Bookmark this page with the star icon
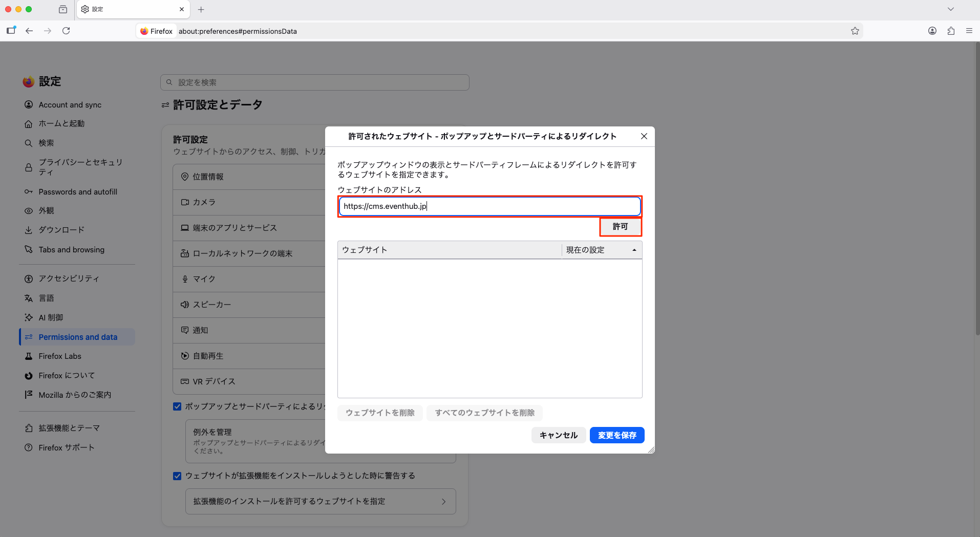980x537 pixels. click(x=855, y=31)
